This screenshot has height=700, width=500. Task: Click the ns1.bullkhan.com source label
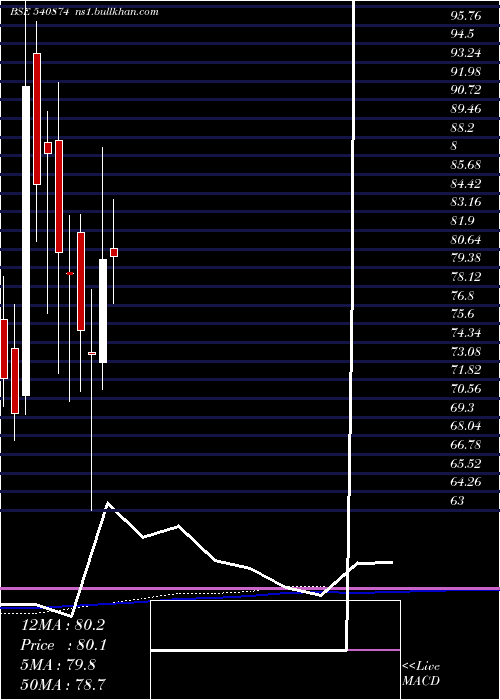(116, 12)
